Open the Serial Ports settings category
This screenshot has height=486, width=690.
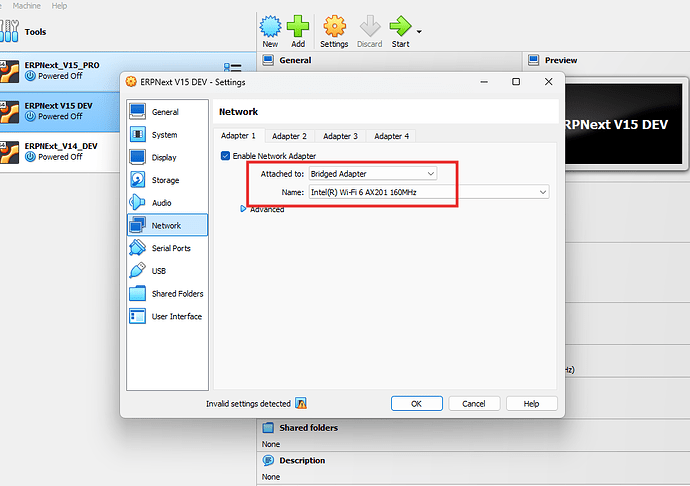tap(167, 248)
